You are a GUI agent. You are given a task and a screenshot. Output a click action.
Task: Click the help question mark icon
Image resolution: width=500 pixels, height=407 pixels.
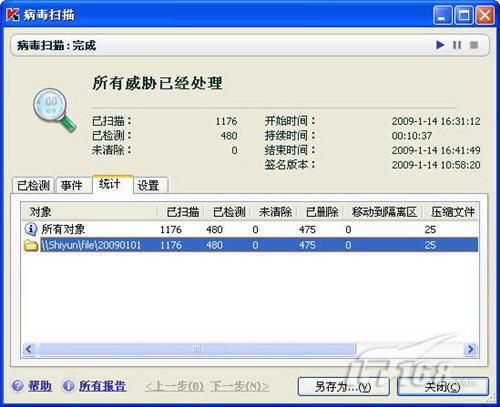[18, 386]
